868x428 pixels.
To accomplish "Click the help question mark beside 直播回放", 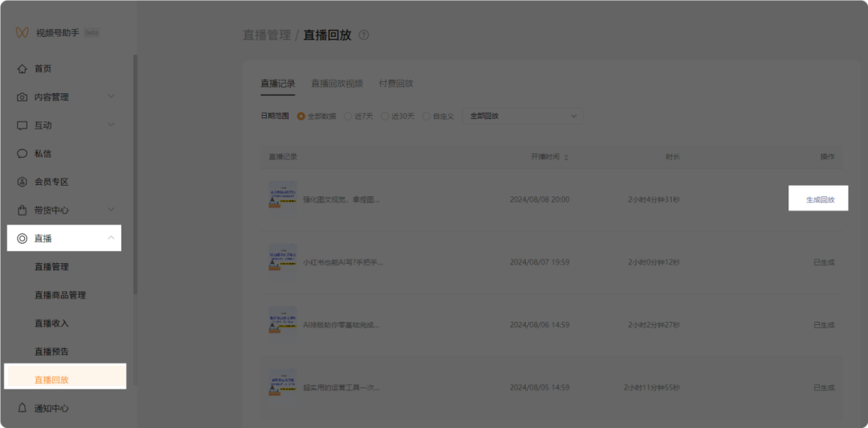I will click(364, 35).
